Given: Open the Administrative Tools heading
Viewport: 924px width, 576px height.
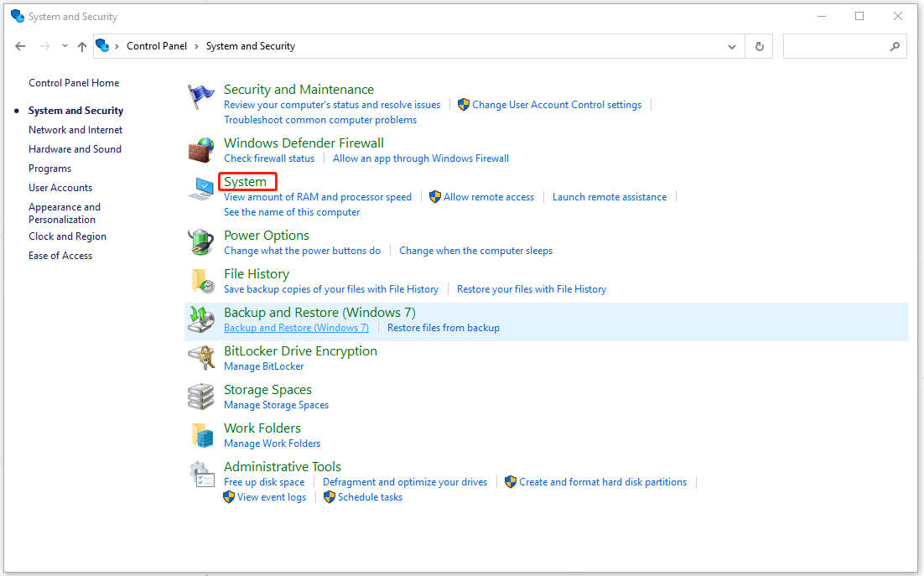Looking at the screenshot, I should pyautogui.click(x=283, y=467).
